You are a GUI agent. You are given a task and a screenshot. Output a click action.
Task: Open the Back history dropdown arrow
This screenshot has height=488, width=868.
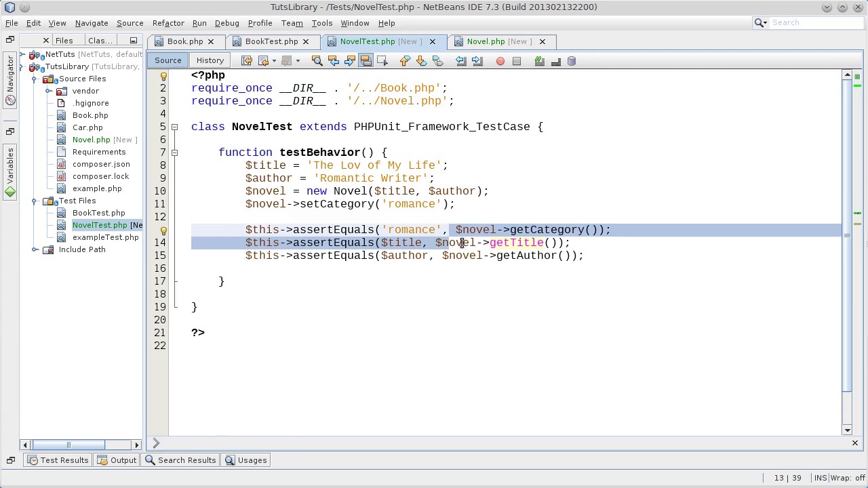[274, 61]
